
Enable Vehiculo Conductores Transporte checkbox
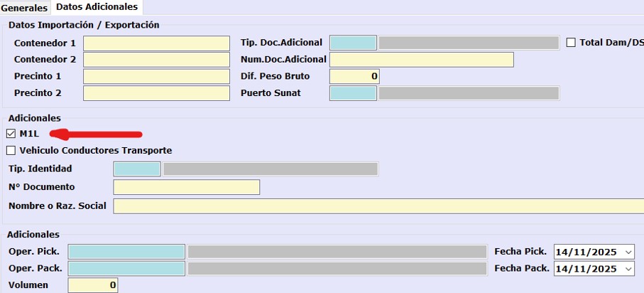[11, 151]
